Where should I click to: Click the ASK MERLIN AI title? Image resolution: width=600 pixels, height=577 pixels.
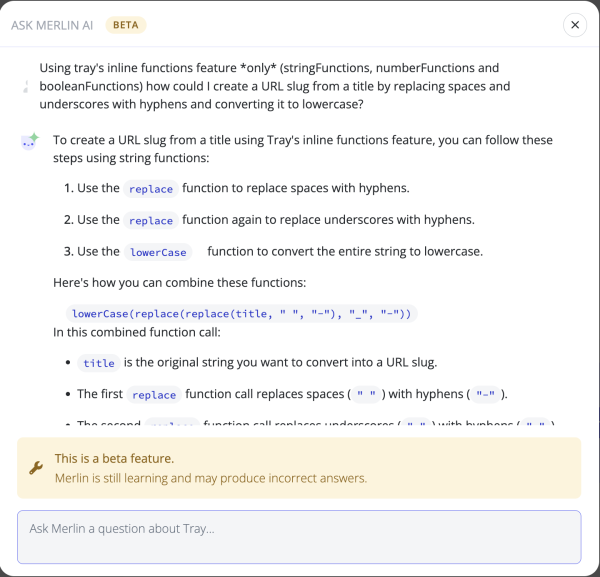point(54,25)
